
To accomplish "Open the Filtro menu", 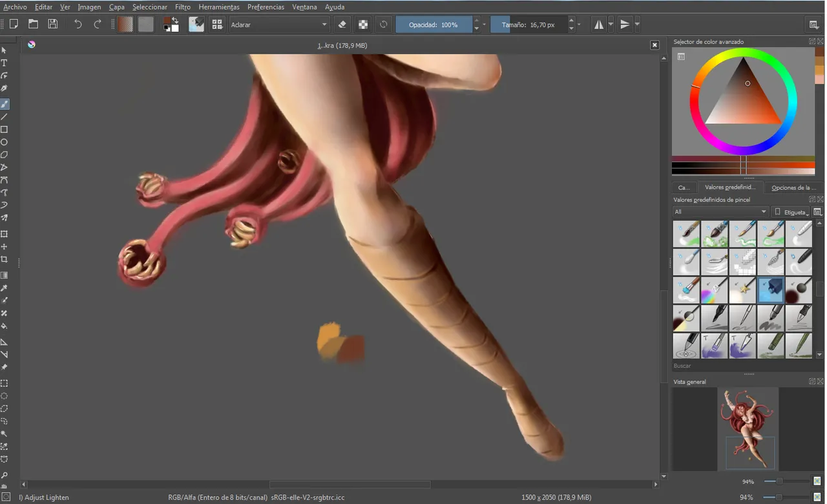I will [x=182, y=7].
